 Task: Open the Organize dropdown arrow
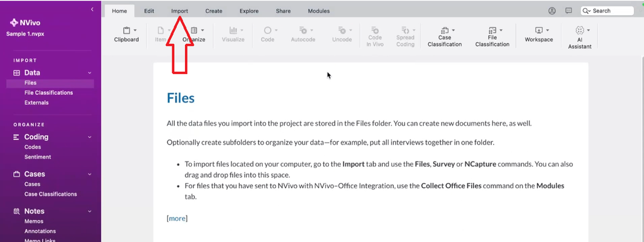[203, 30]
